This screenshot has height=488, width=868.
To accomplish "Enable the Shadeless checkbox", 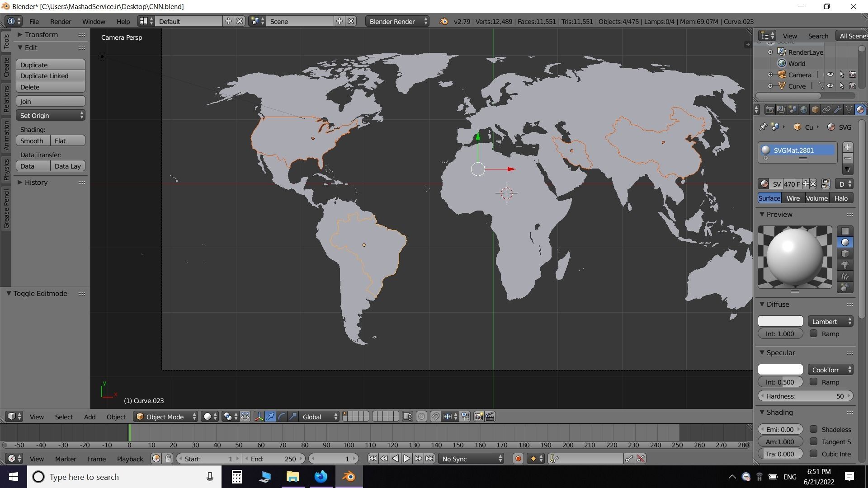I will [814, 429].
